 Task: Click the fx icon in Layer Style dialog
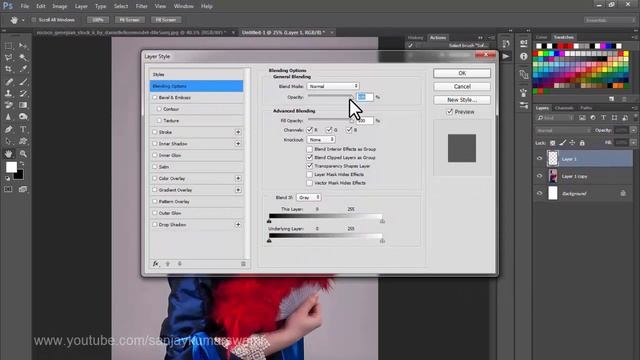156,264
